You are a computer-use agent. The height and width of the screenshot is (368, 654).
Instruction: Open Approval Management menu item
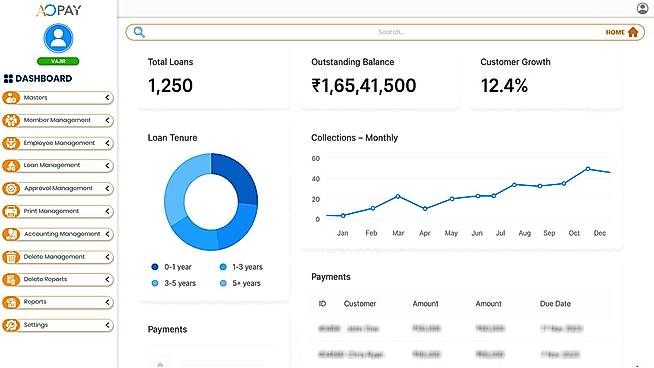point(58,189)
